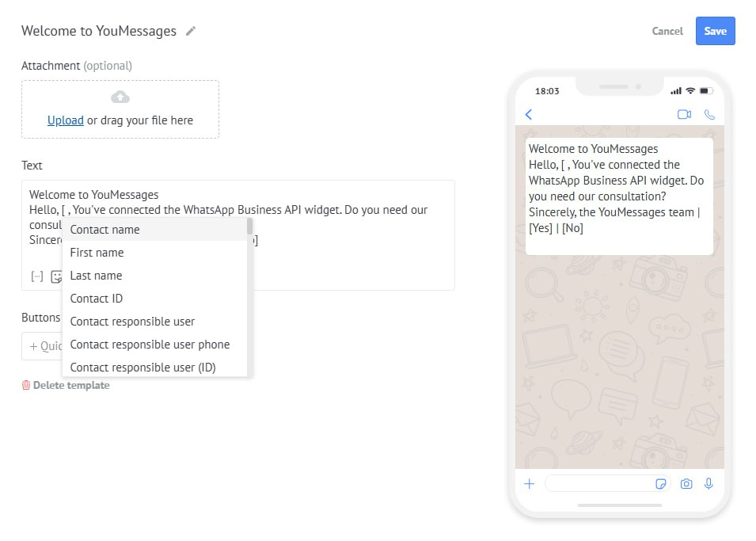
Task: Click the Cancel button
Action: click(x=667, y=31)
